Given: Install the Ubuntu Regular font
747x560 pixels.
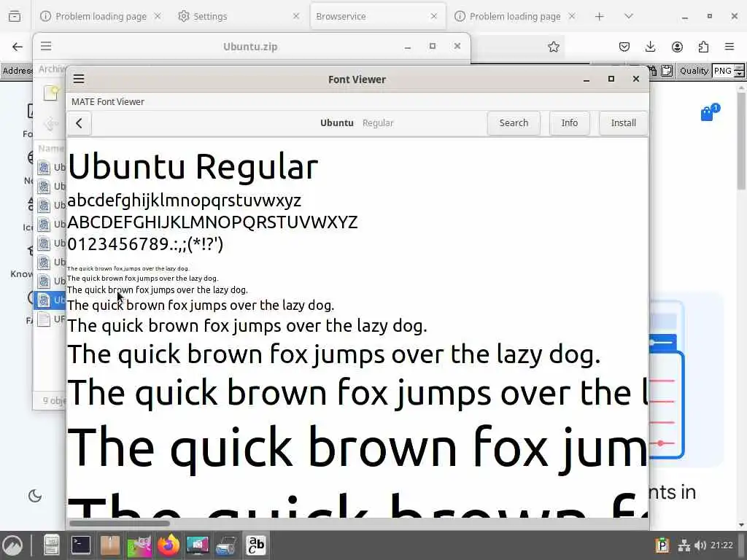Looking at the screenshot, I should (x=623, y=123).
